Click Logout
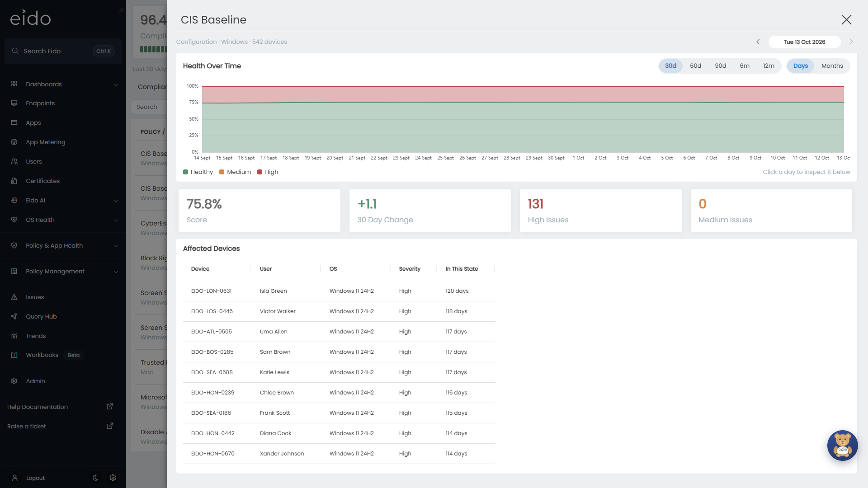868x488 pixels. (x=35, y=478)
